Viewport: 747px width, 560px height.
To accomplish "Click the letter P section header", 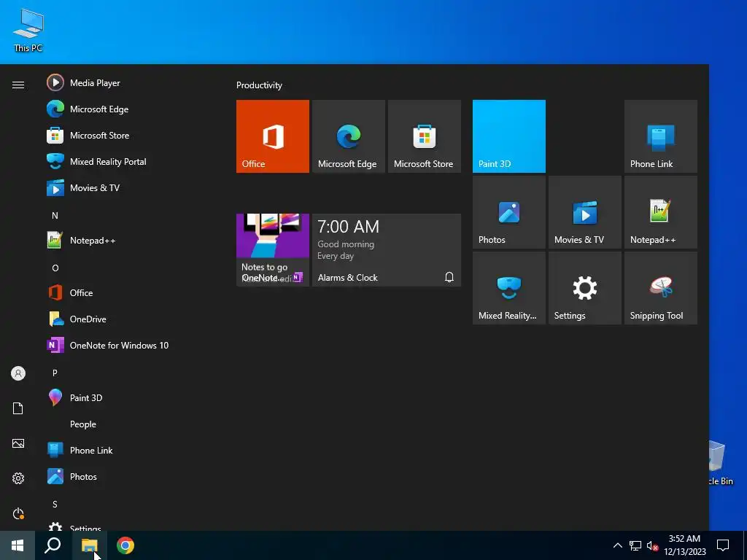I will [x=55, y=373].
